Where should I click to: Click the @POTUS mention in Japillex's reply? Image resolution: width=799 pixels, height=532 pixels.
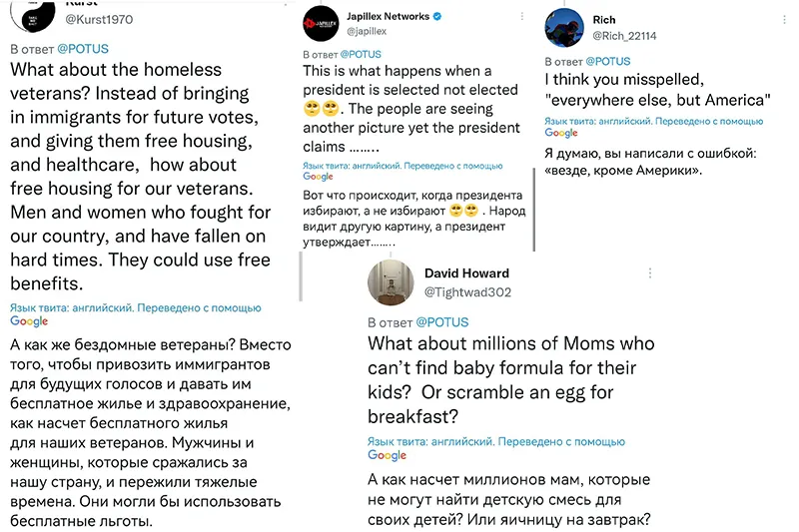[x=361, y=55]
